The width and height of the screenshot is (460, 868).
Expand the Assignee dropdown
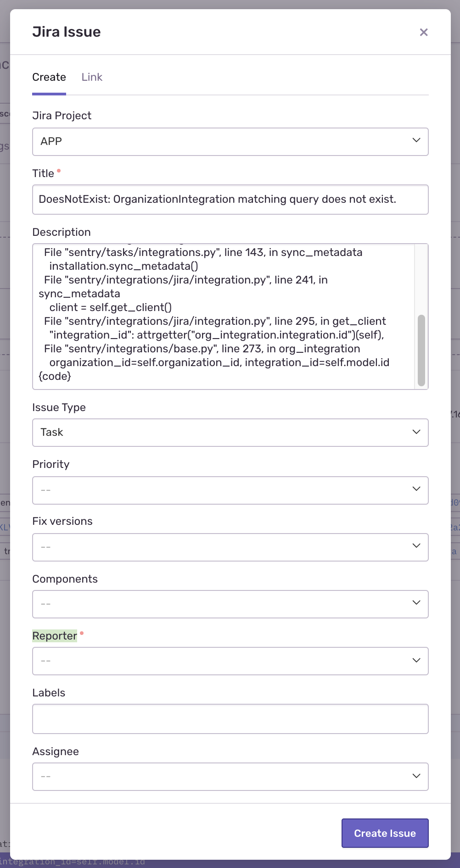[x=230, y=777]
